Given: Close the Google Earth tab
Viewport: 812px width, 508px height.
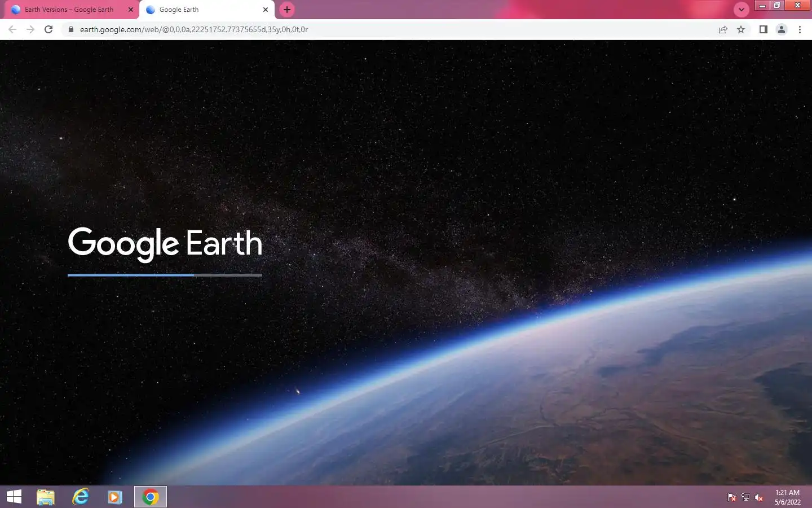Looking at the screenshot, I should pos(266,10).
